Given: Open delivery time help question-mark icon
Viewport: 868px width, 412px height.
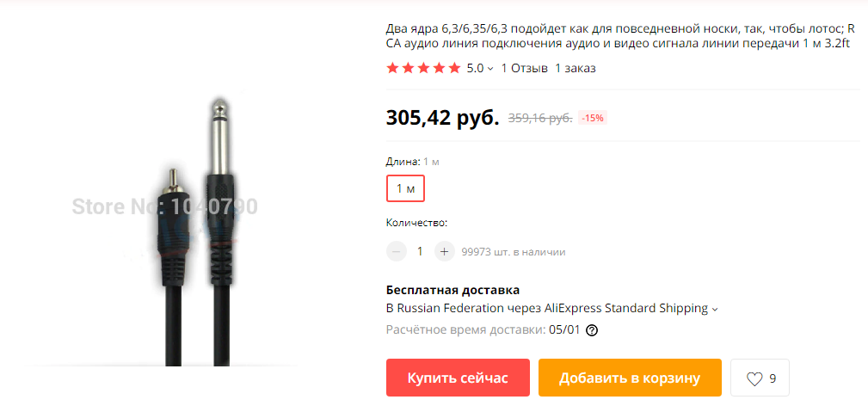Looking at the screenshot, I should tap(592, 330).
